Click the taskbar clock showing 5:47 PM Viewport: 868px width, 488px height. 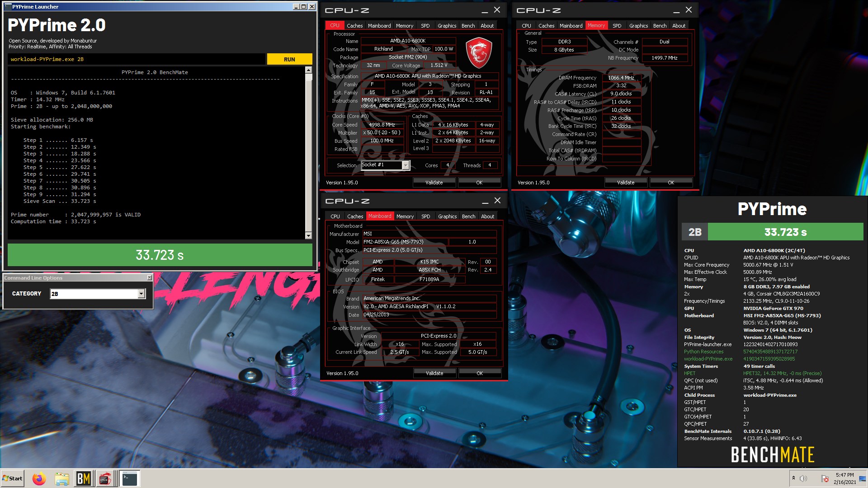(844, 479)
